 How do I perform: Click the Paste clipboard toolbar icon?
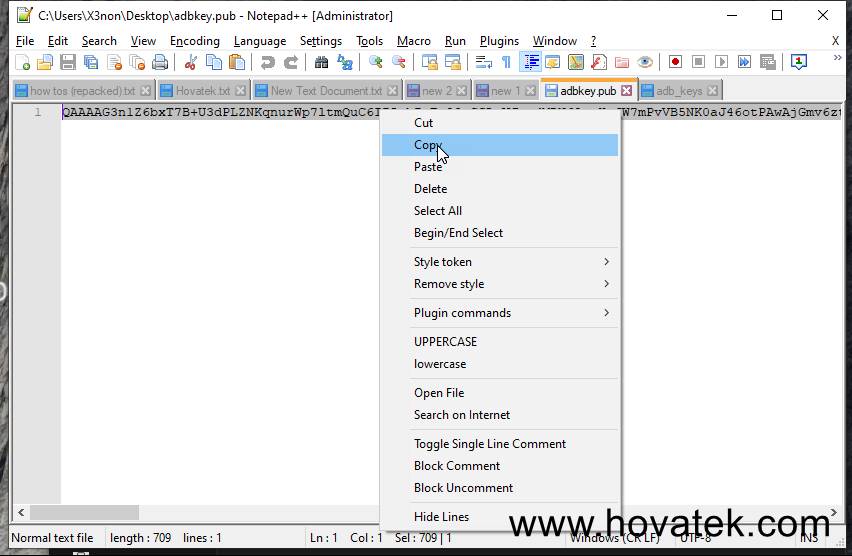237,63
